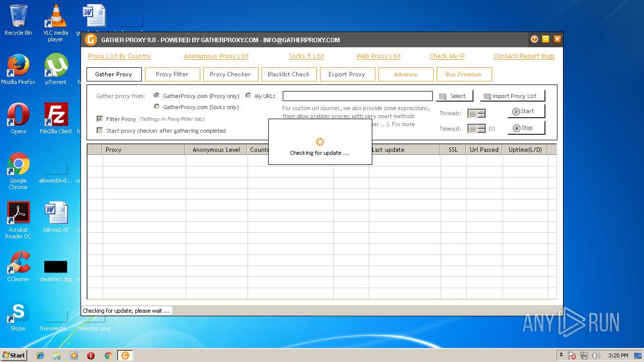Enable Start proxy checker after gathering completed
The image size is (644, 362).
[x=100, y=131]
